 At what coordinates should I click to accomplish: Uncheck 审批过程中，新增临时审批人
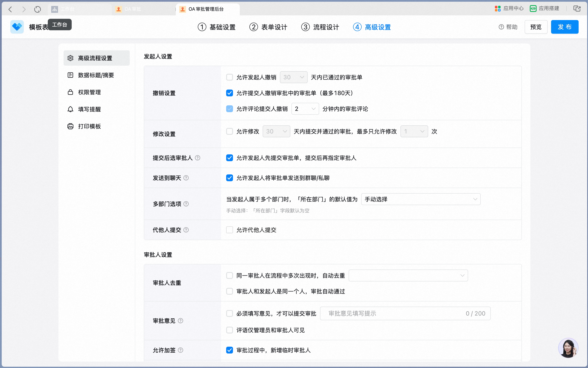click(230, 350)
